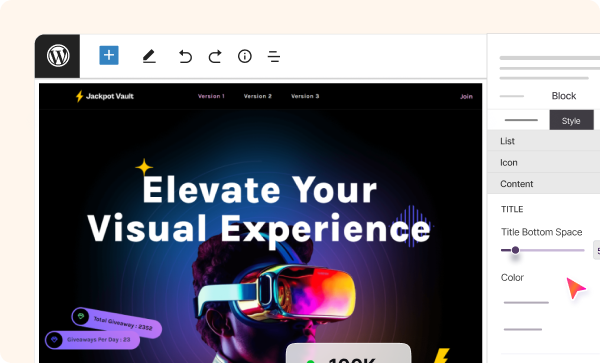Image resolution: width=600 pixels, height=363 pixels.
Task: Expand the Icon settings panel
Action: click(x=544, y=162)
